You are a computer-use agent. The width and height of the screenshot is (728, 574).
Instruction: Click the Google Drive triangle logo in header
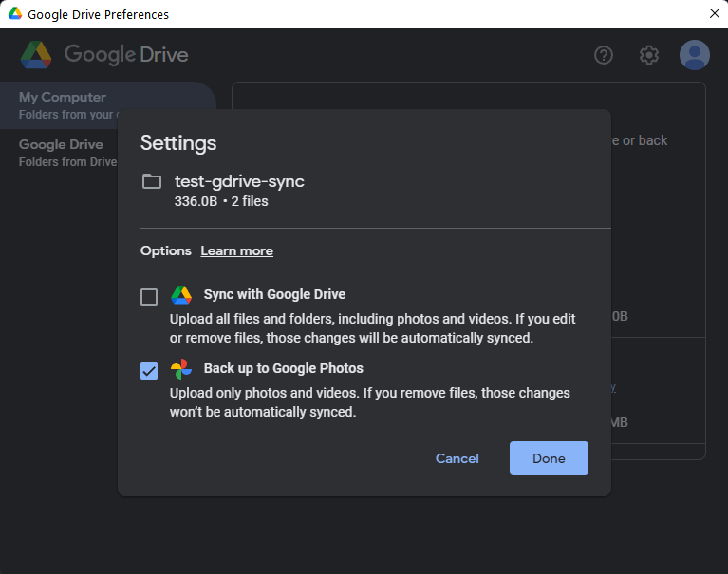click(x=36, y=55)
